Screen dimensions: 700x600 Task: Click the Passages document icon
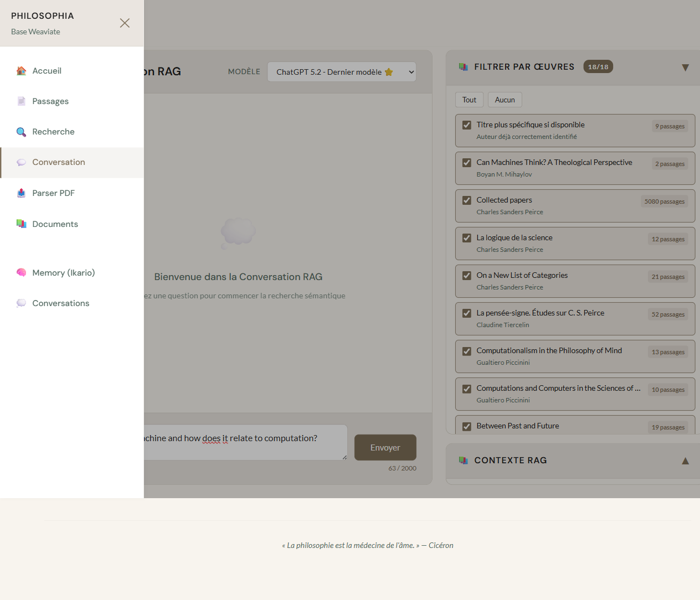pos(21,101)
